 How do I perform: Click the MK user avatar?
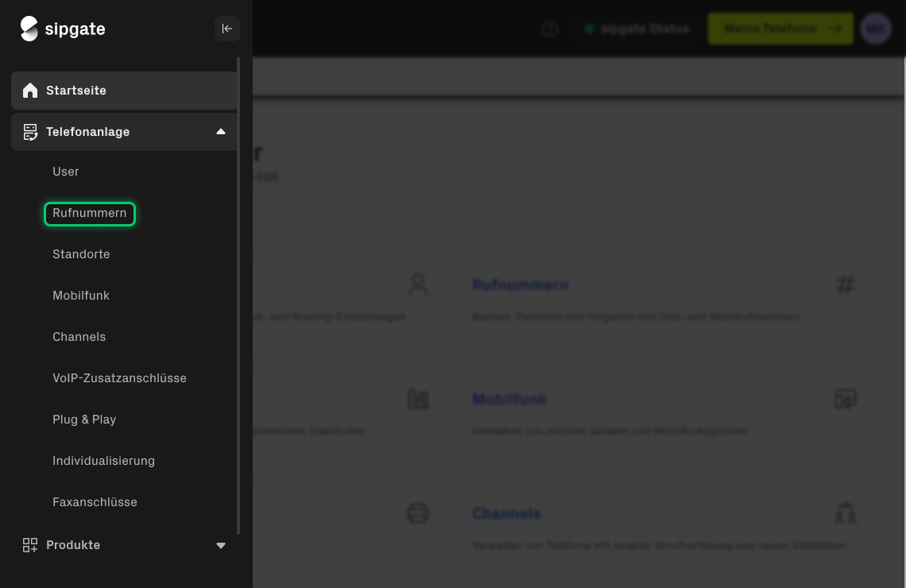875,29
